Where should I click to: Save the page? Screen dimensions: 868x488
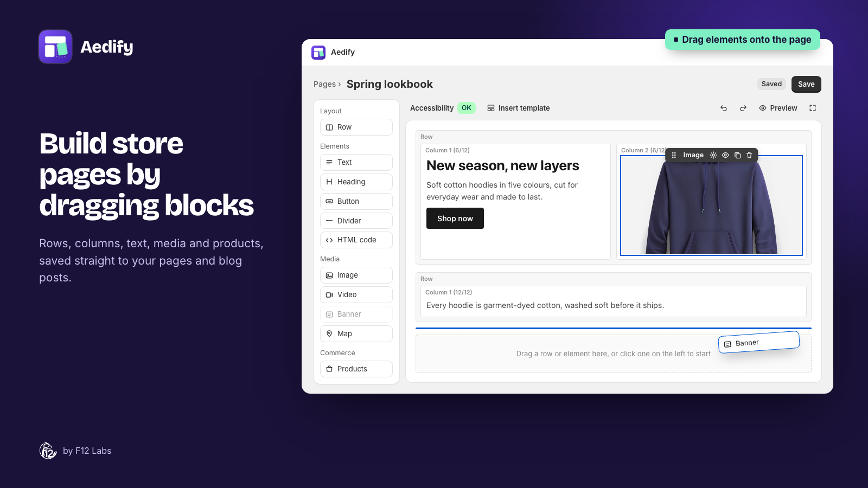pyautogui.click(x=806, y=84)
